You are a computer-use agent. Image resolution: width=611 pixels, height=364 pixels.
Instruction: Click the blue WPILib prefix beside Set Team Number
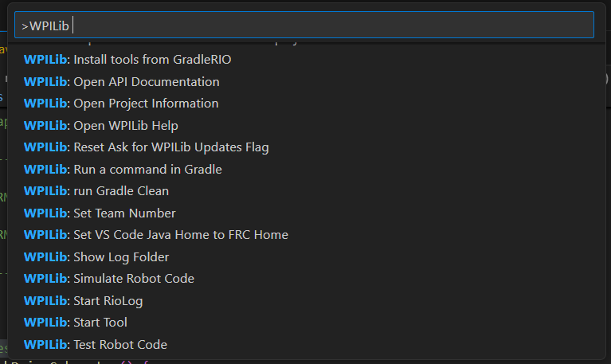[47, 213]
